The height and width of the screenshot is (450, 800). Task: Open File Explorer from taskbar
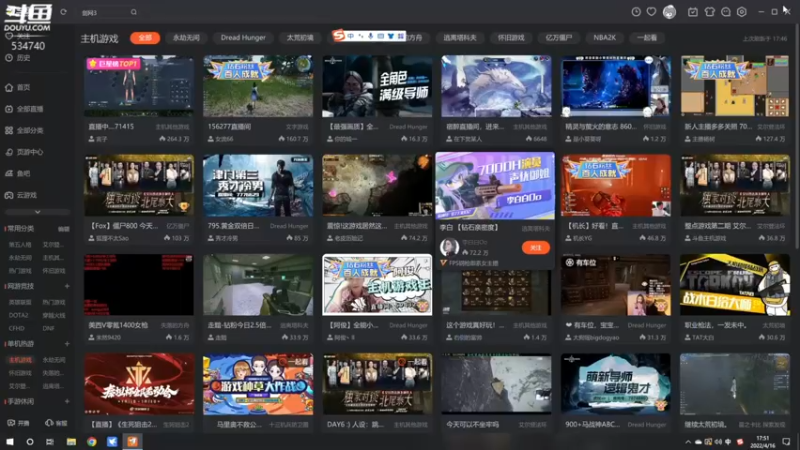[x=71, y=442]
